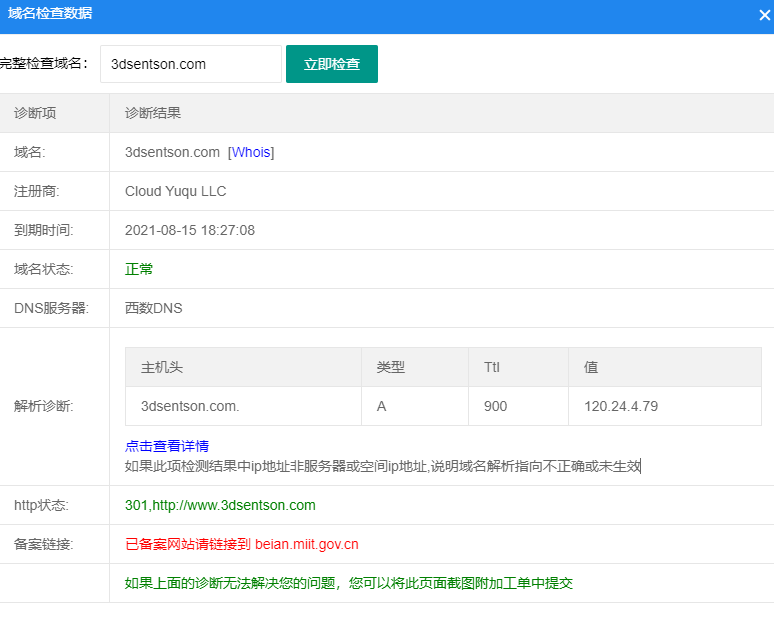Viewport: 774px width, 627px height.
Task: Select the IP value 120.24.4.79
Action: tap(621, 406)
